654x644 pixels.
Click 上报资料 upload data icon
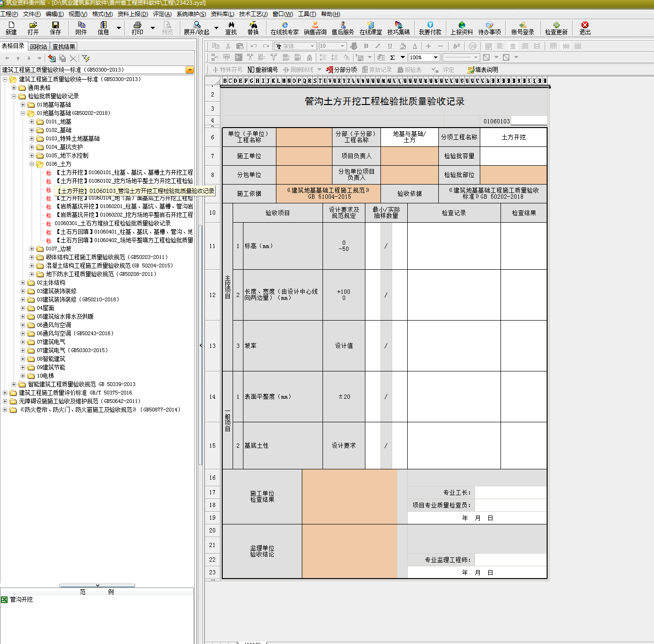tap(461, 28)
